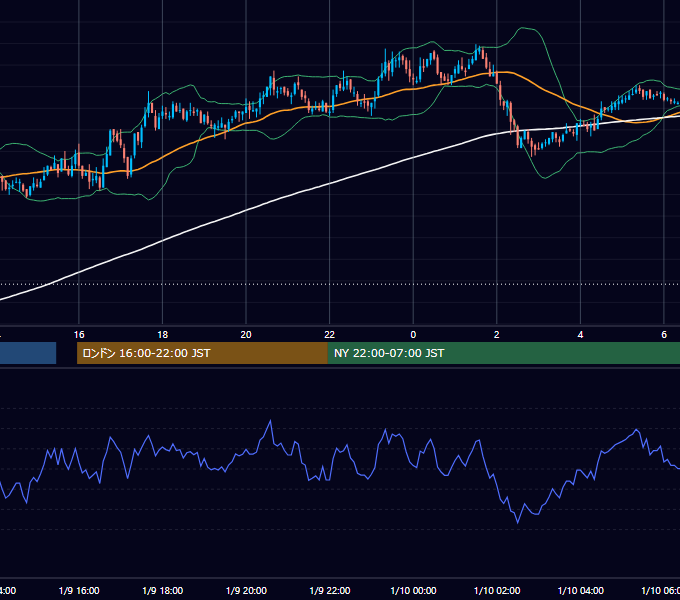Click the '1/10 02:00' date label
The height and width of the screenshot is (600, 680).
click(497, 590)
